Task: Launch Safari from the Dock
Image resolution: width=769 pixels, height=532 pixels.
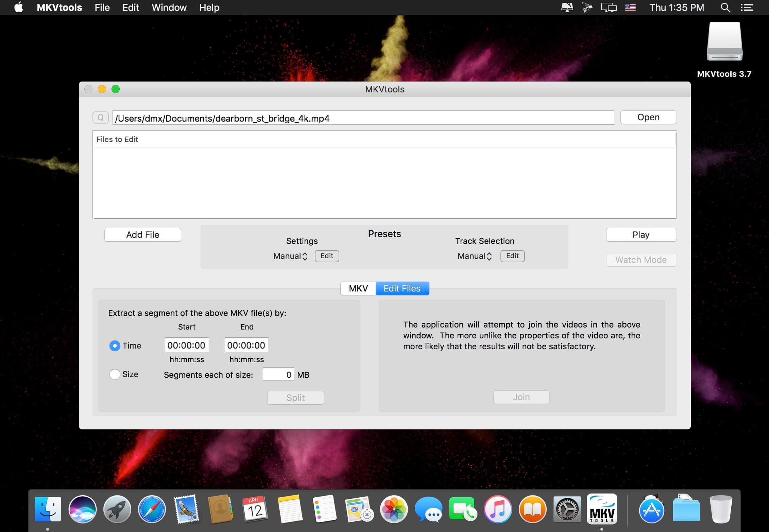Action: click(152, 509)
